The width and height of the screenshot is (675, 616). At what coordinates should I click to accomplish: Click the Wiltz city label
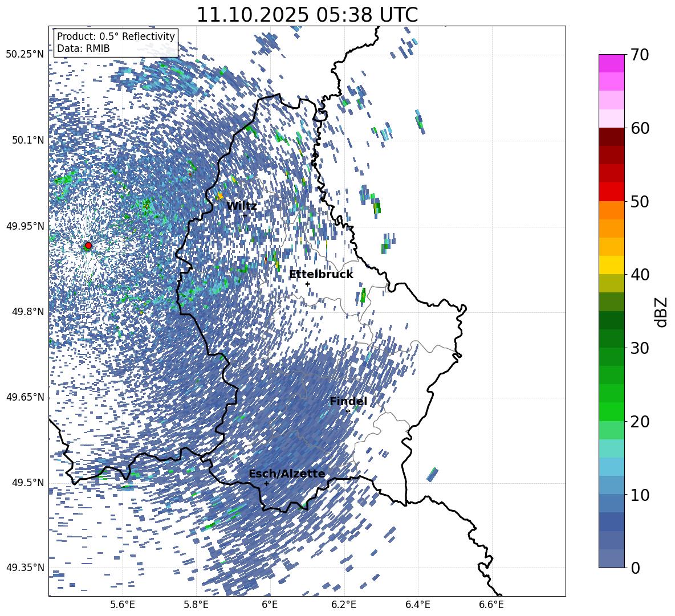coord(242,206)
